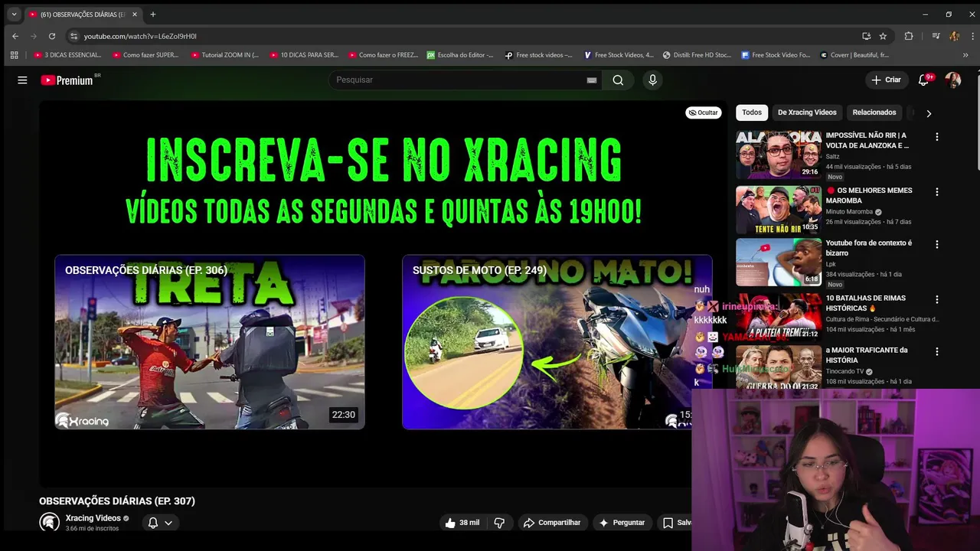Viewport: 980px width, 551px height.
Task: Open Chrome extensions puzzle icon
Action: point(909,36)
